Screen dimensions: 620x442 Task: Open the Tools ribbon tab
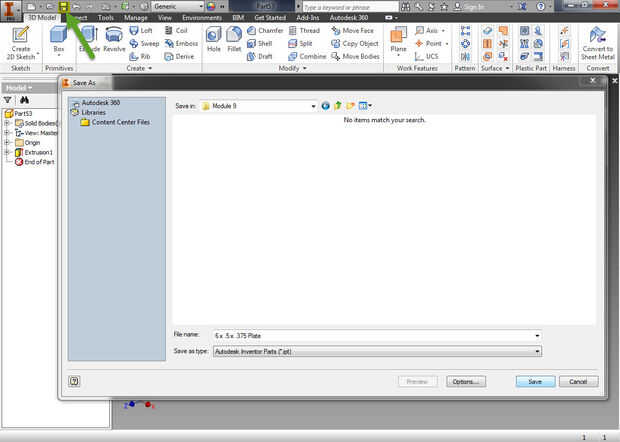click(106, 18)
